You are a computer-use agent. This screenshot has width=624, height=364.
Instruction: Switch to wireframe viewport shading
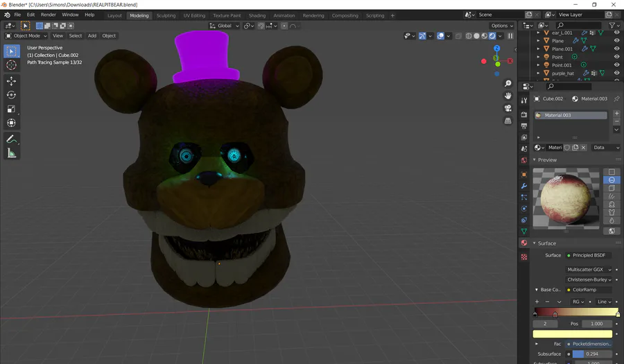[x=469, y=36]
